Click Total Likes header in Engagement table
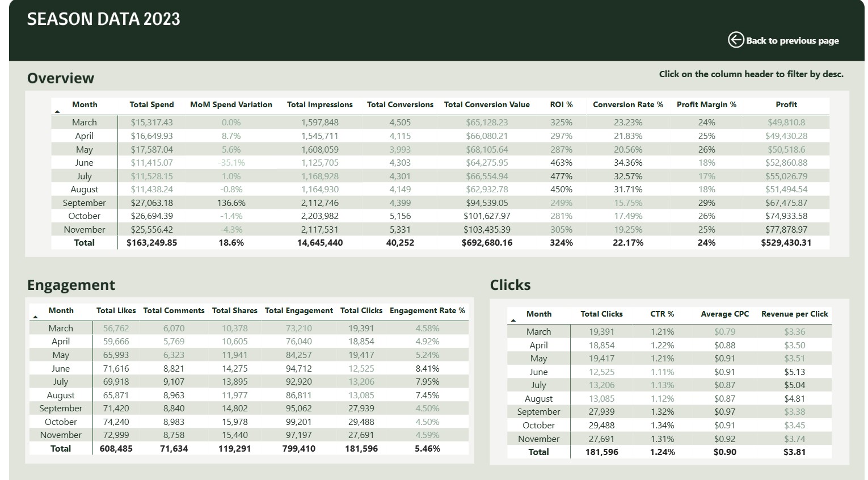The height and width of the screenshot is (480, 868). click(x=116, y=310)
